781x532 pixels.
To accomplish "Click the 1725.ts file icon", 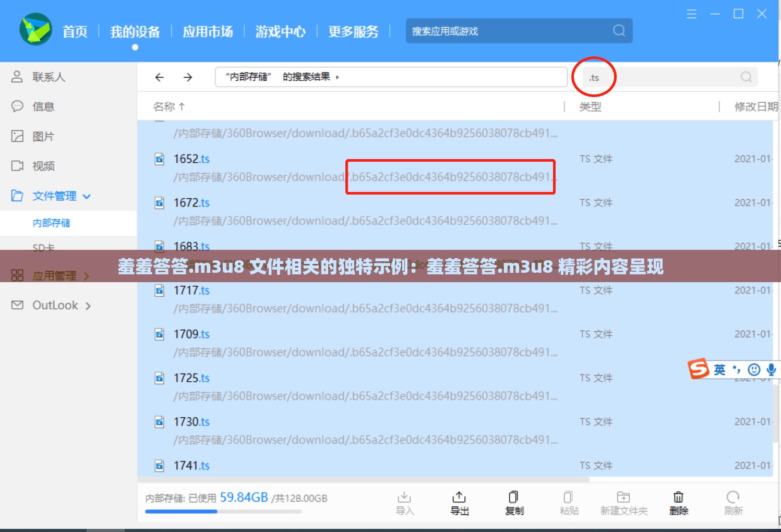I will click(160, 378).
